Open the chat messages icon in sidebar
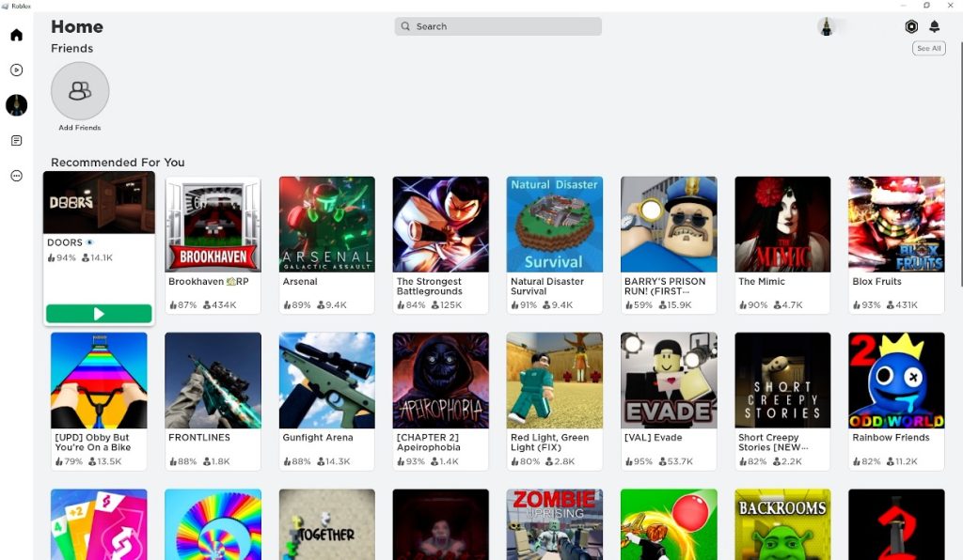963x560 pixels. point(15,140)
